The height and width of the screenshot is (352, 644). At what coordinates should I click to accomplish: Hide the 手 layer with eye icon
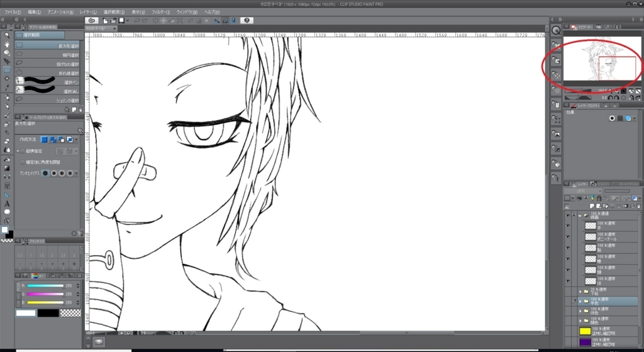(x=568, y=225)
